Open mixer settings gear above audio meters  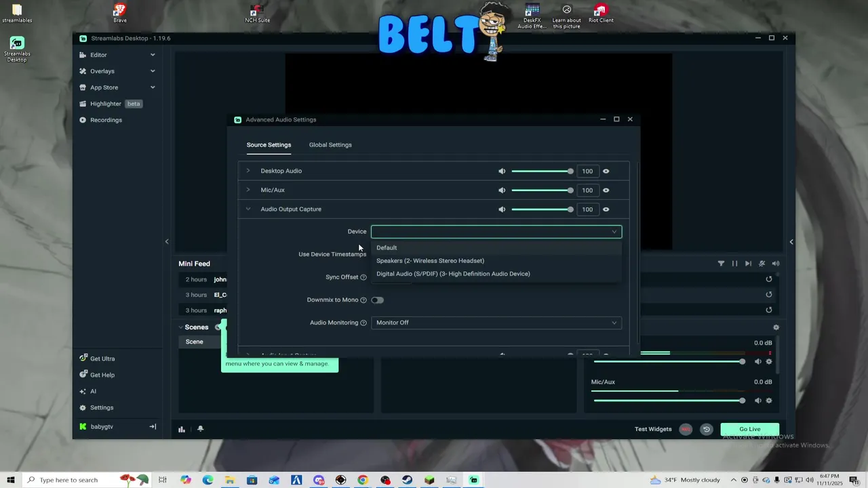[x=776, y=327]
